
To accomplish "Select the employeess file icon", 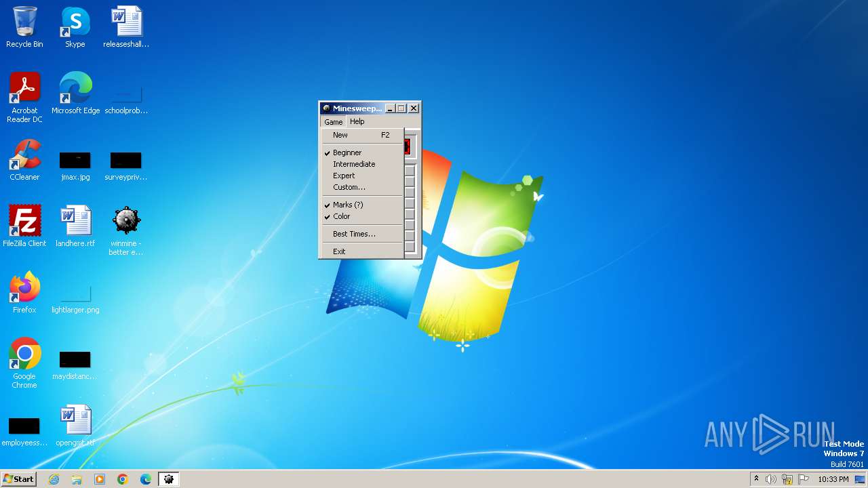I will 24,432.
